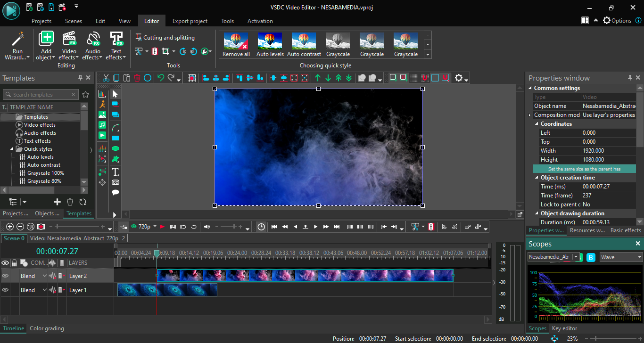Screen dimensions: 644x343
Task: Open the Wave scope type dropdown
Action: pos(621,257)
